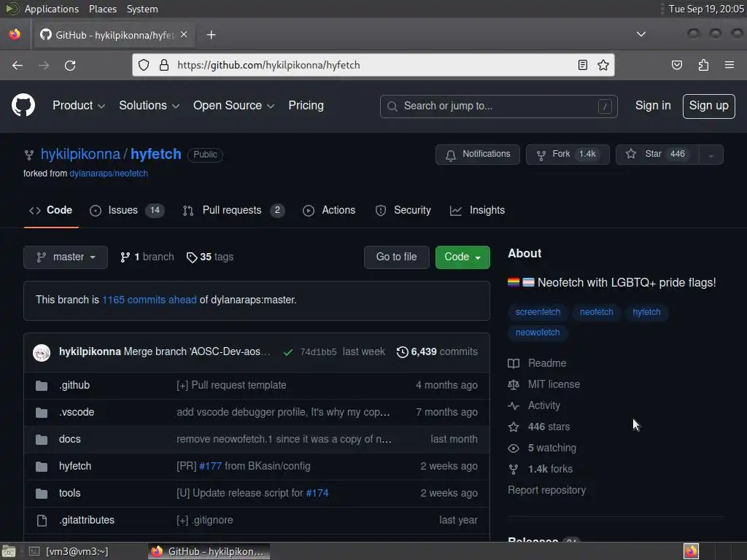The width and height of the screenshot is (747, 560).
Task: Toggle reader view icon in the address bar
Action: click(x=582, y=65)
